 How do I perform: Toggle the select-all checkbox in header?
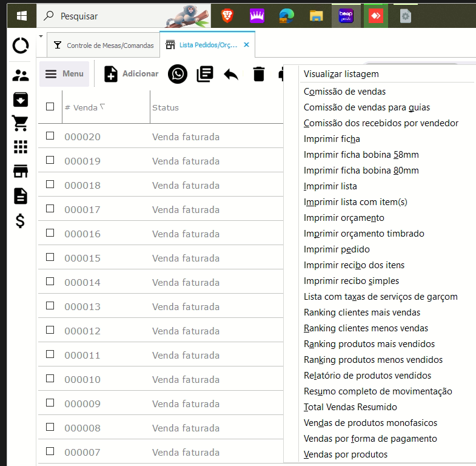[x=50, y=107]
